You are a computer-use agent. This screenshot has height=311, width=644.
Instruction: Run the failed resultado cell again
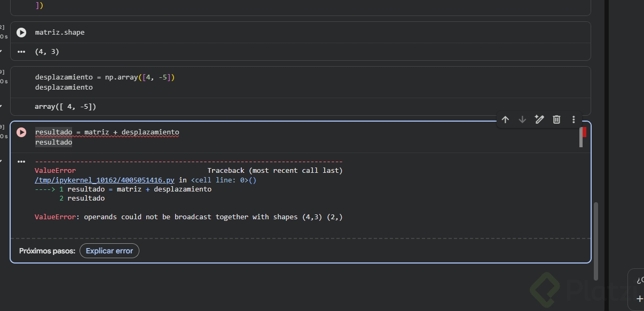21,132
